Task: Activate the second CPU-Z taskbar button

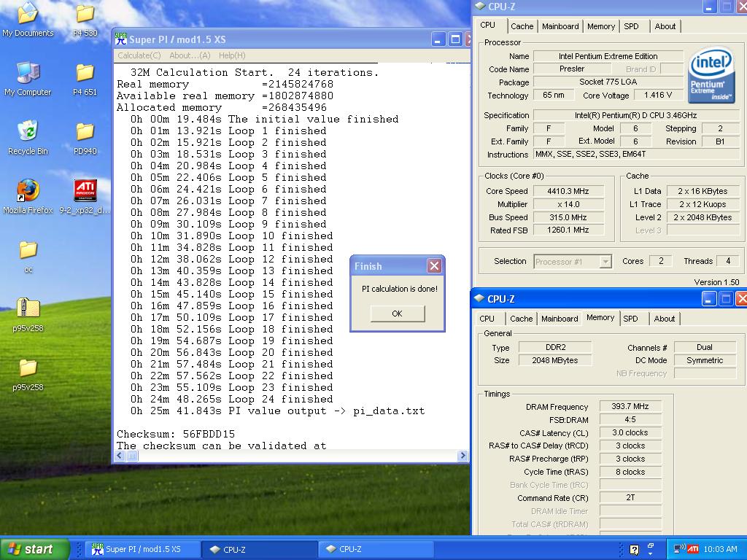Action: [376, 549]
